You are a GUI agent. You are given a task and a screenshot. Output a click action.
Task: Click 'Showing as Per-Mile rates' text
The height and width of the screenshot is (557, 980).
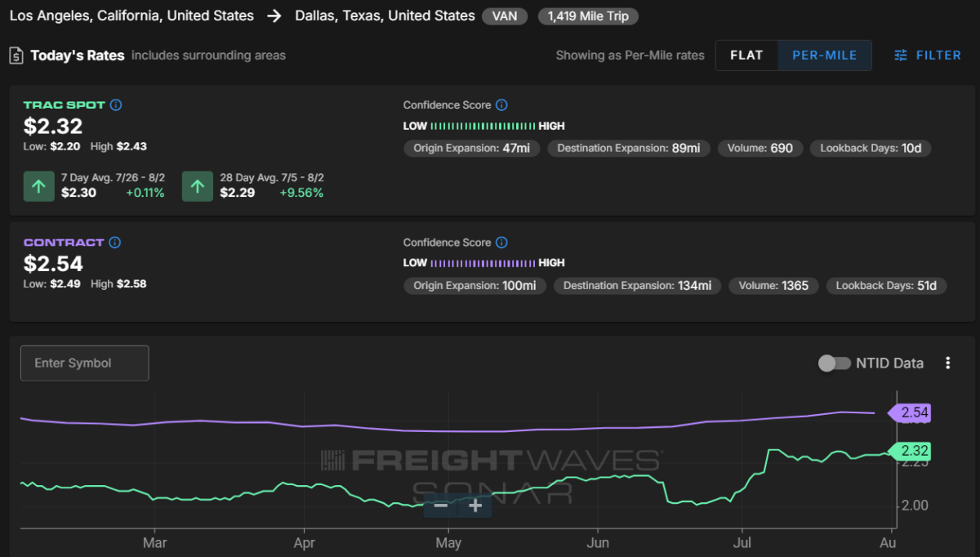pyautogui.click(x=630, y=56)
